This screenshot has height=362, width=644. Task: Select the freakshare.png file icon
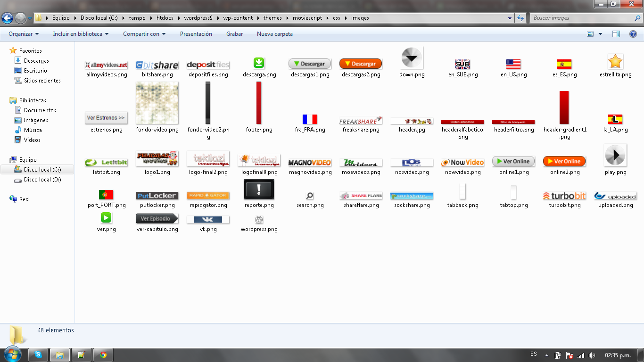tap(361, 121)
